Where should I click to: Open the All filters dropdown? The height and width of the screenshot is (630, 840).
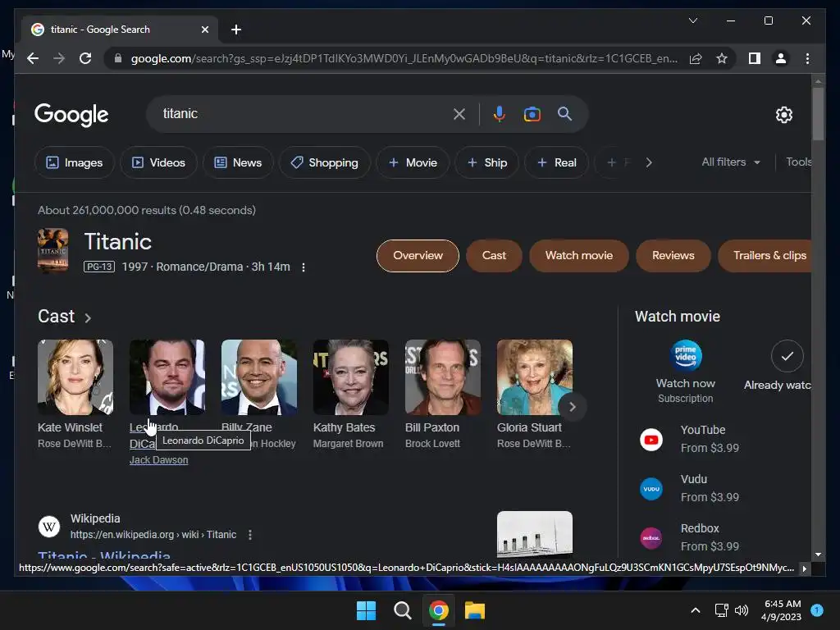tap(731, 162)
